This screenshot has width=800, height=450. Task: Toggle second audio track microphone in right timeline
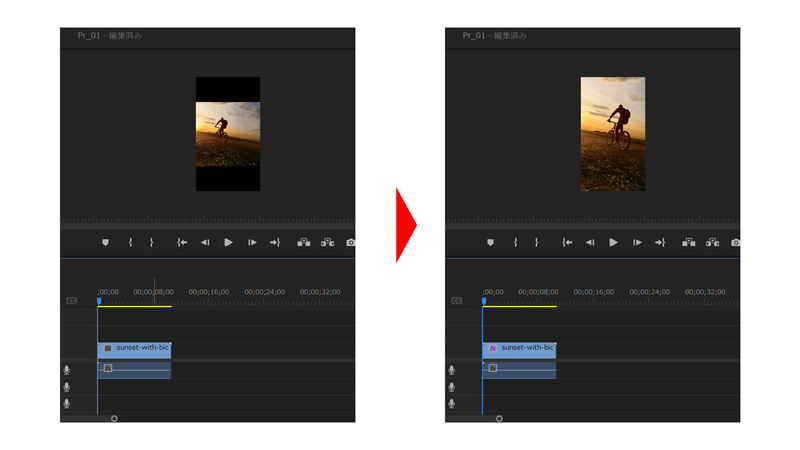click(452, 387)
